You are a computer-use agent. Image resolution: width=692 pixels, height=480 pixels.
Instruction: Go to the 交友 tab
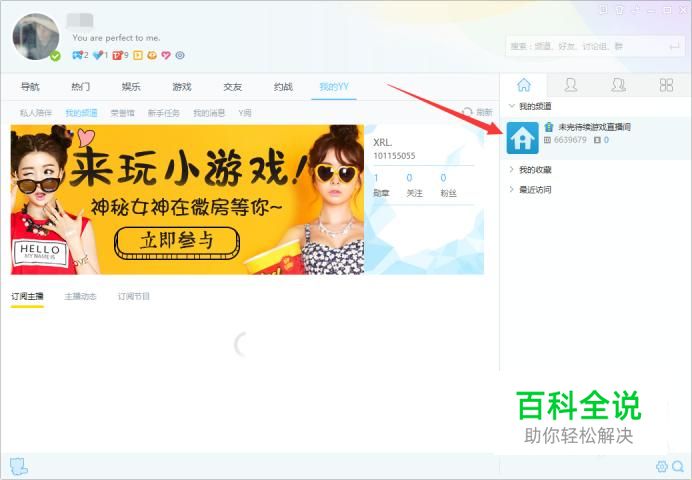(x=233, y=86)
